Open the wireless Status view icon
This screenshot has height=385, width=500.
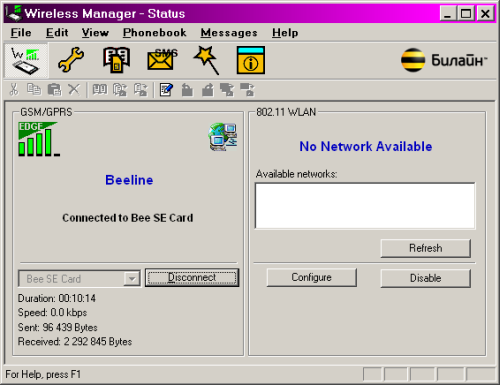click(26, 61)
